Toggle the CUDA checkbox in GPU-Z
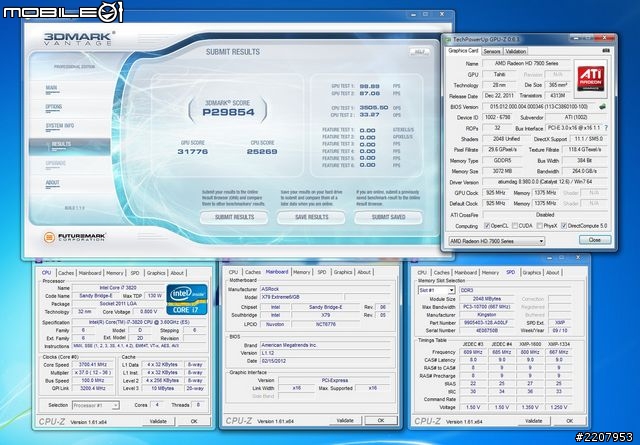 pyautogui.click(x=515, y=226)
